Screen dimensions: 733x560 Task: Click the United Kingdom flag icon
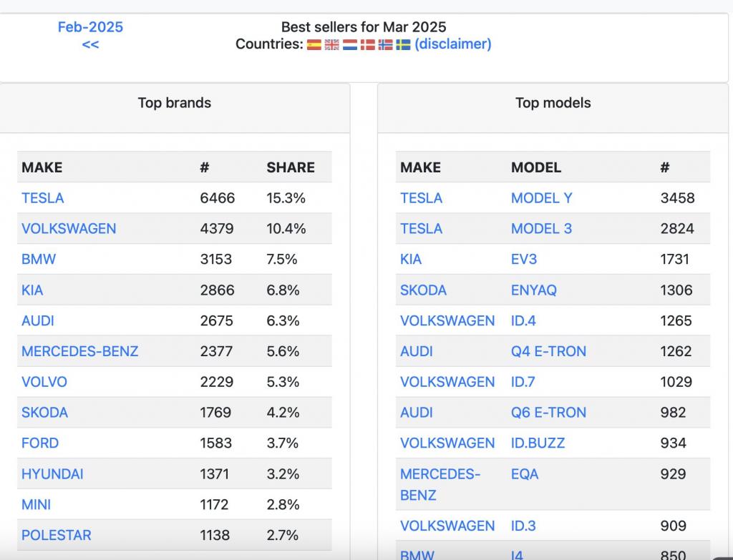tap(331, 45)
